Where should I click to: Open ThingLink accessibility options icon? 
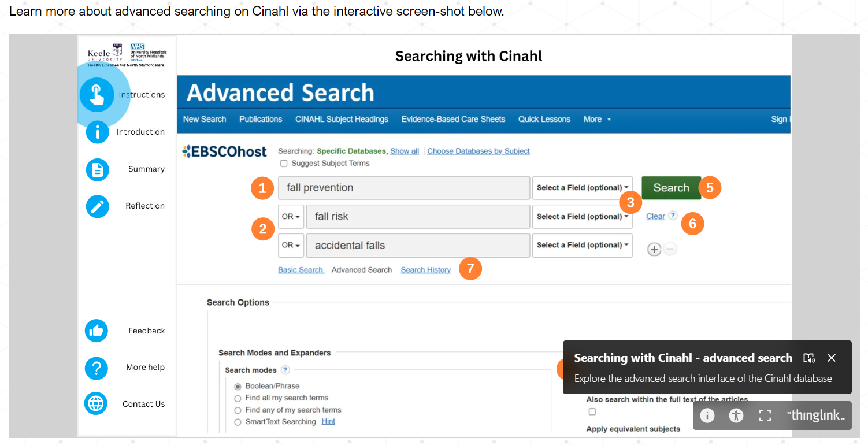click(x=736, y=416)
